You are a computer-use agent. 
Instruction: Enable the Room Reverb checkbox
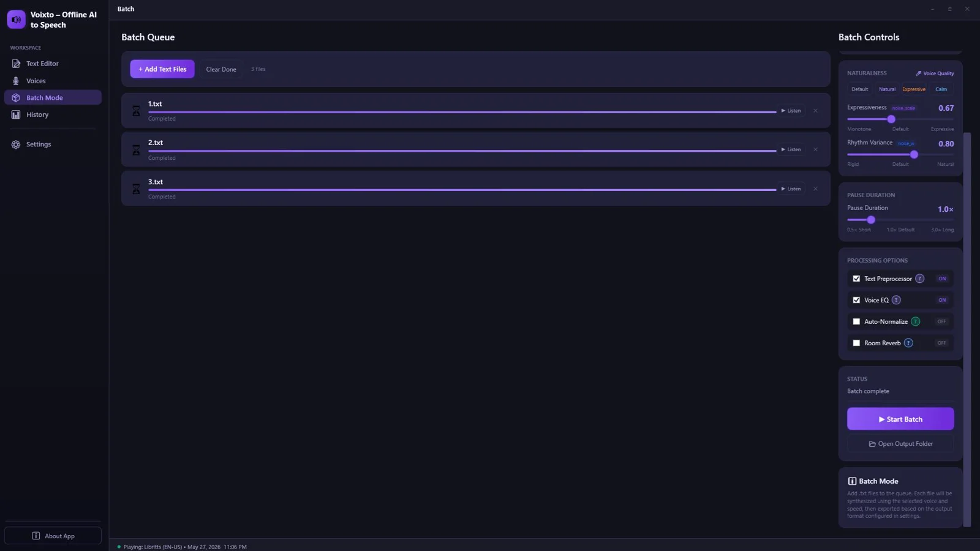coord(856,343)
